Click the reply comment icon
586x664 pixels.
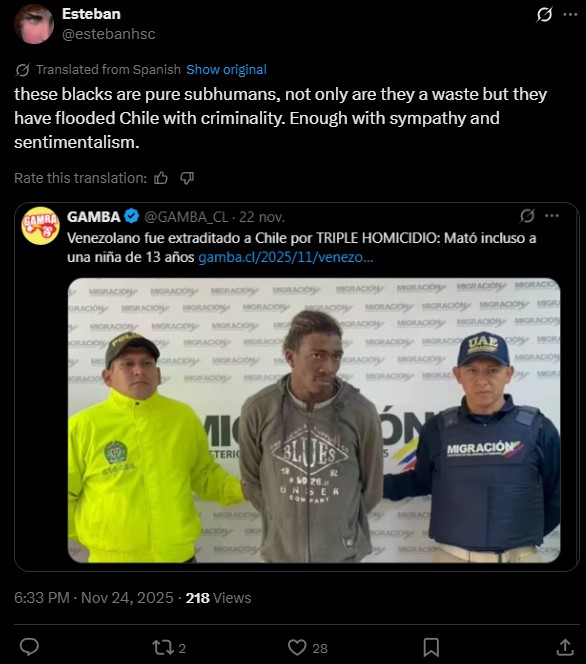pos(29,647)
